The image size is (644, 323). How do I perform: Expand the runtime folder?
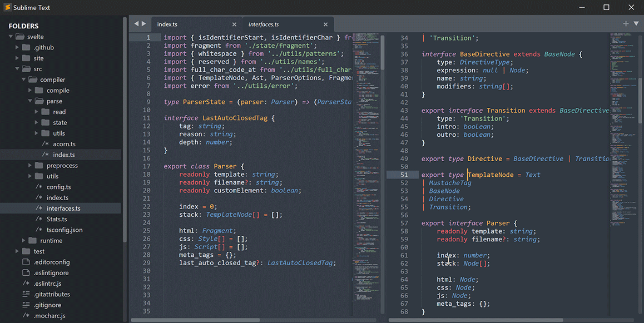[x=24, y=241]
